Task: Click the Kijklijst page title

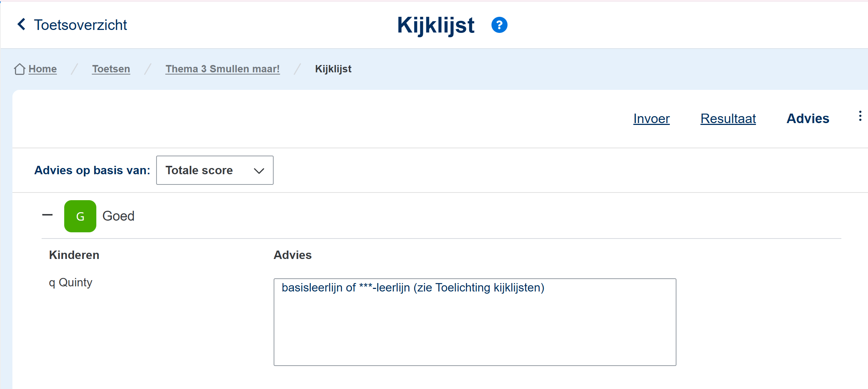Action: click(436, 25)
